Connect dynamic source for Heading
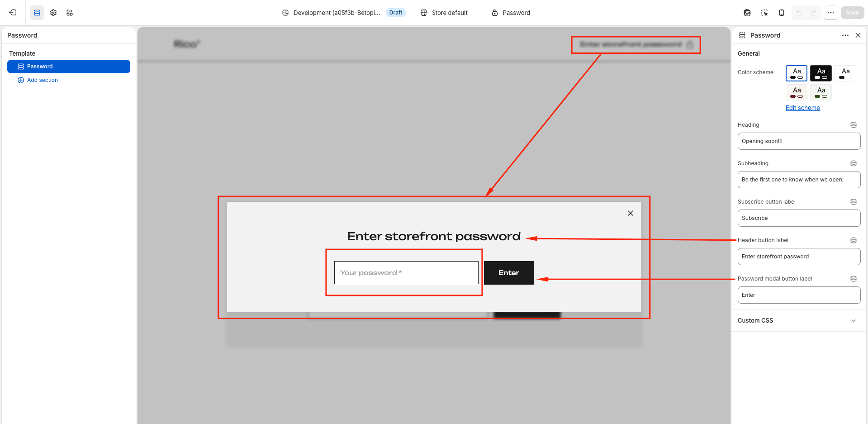 pyautogui.click(x=854, y=125)
